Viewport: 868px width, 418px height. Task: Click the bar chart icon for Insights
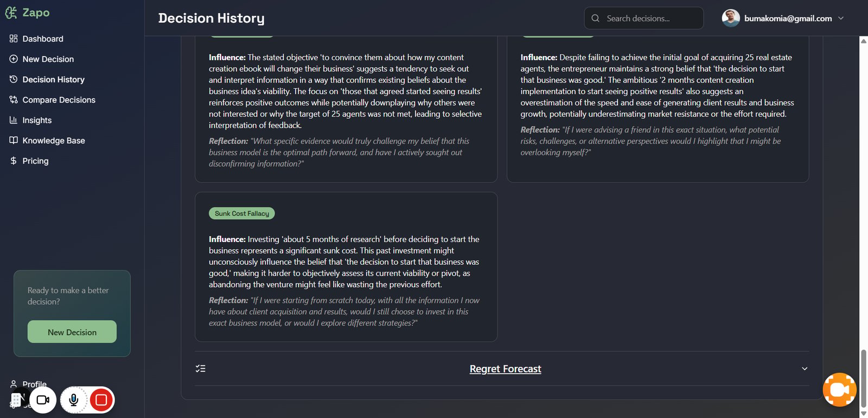tap(14, 120)
